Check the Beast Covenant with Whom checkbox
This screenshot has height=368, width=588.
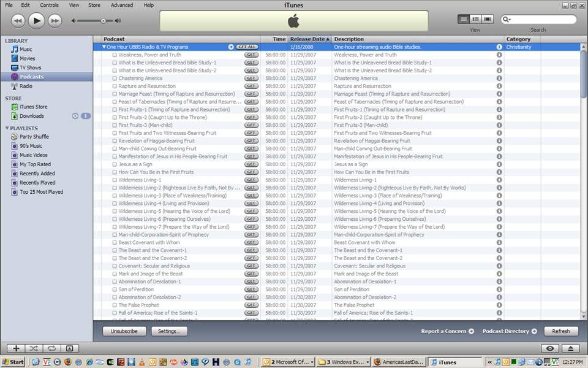pyautogui.click(x=115, y=243)
